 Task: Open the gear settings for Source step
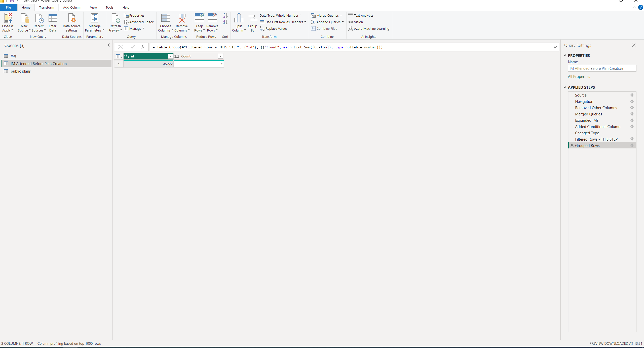tap(632, 95)
